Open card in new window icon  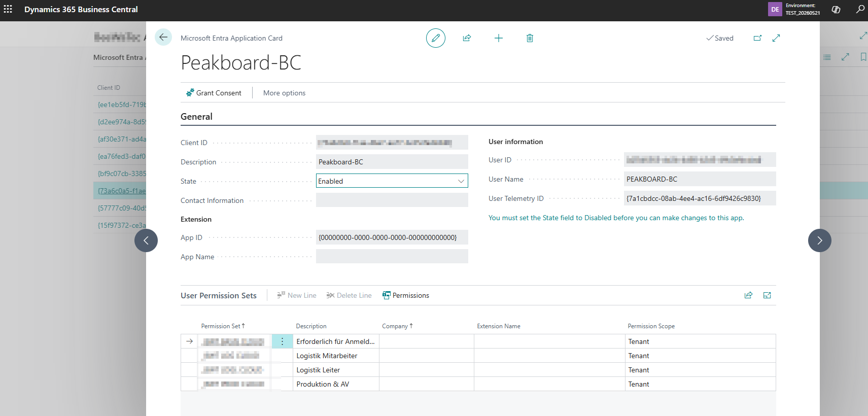click(x=757, y=38)
